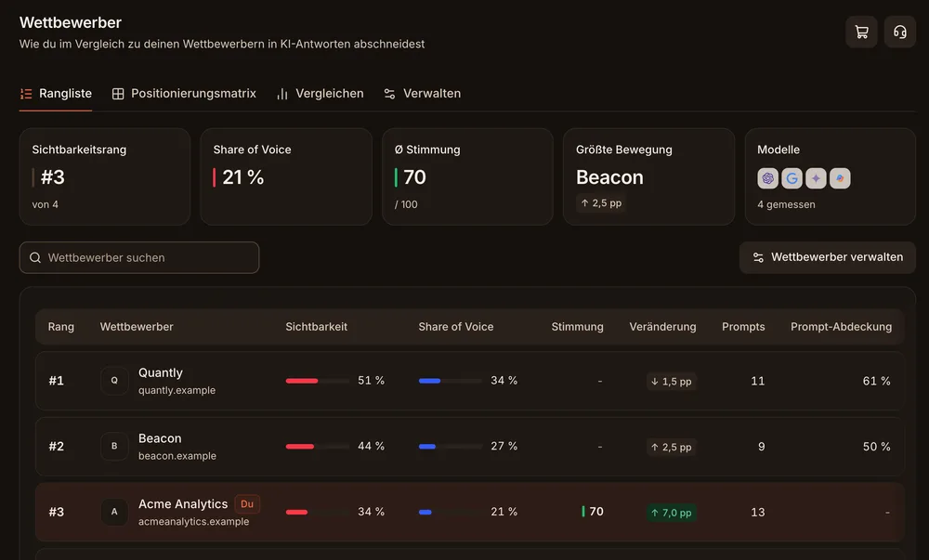This screenshot has height=560, width=929.
Task: Click the Acme Analytics avatar A
Action: (x=114, y=512)
